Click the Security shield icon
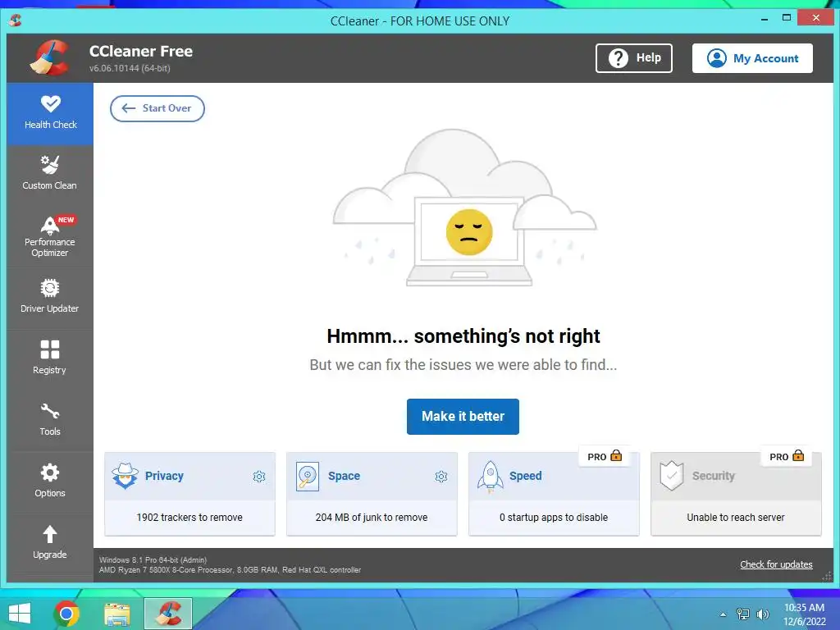 click(672, 476)
